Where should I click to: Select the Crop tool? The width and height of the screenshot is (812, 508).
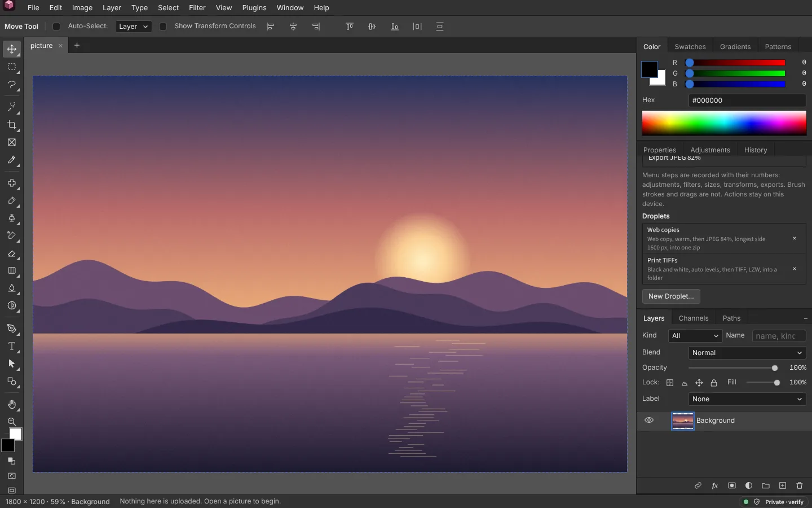click(x=12, y=125)
